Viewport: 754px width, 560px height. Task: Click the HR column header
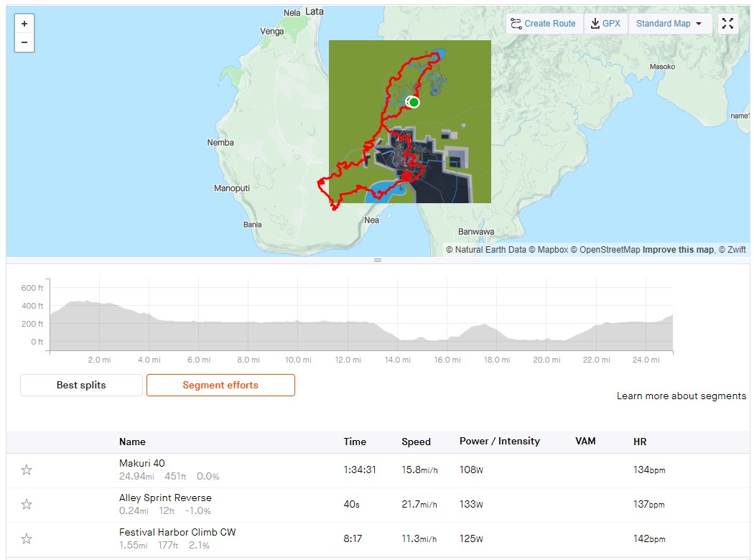pyautogui.click(x=640, y=442)
